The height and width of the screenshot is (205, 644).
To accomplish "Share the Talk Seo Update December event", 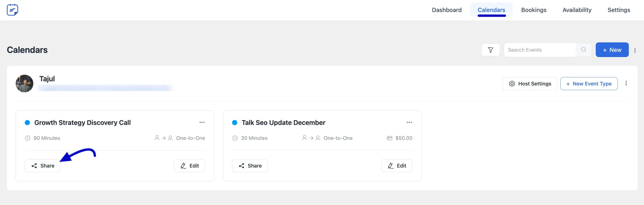I will click(250, 166).
